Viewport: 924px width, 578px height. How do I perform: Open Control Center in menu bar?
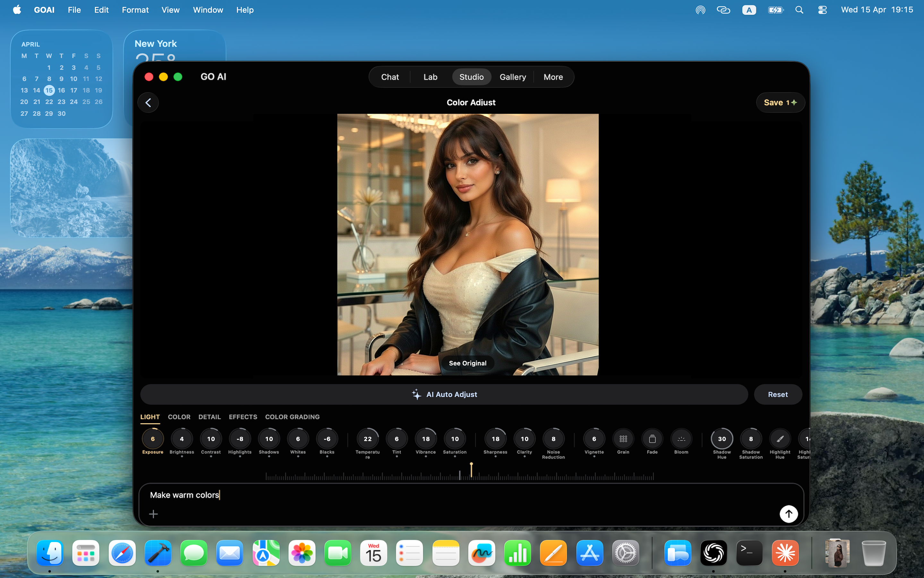[x=822, y=10]
